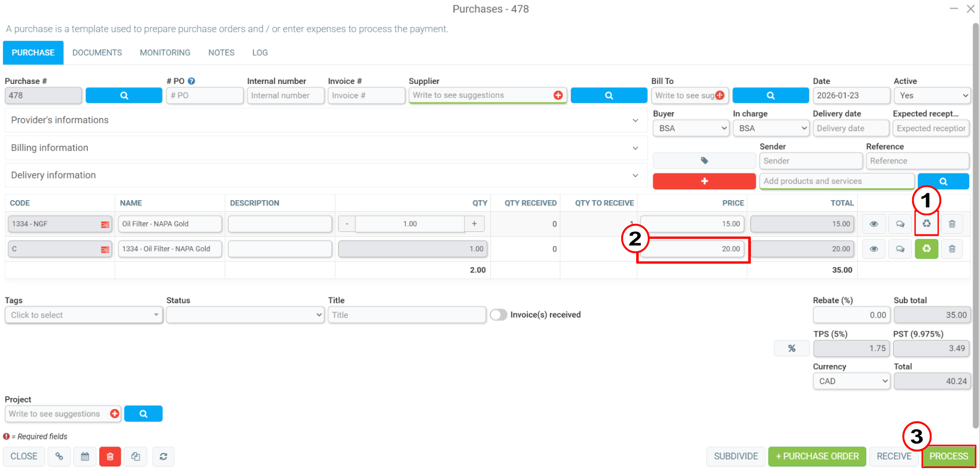The image size is (980, 470).
Task: Change Active dropdown from Yes
Action: point(932,95)
